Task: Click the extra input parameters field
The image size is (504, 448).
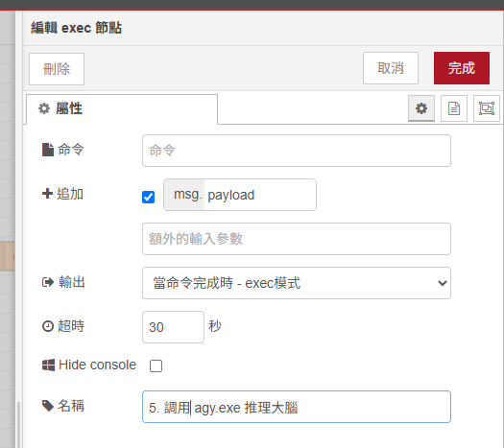Action: point(297,239)
